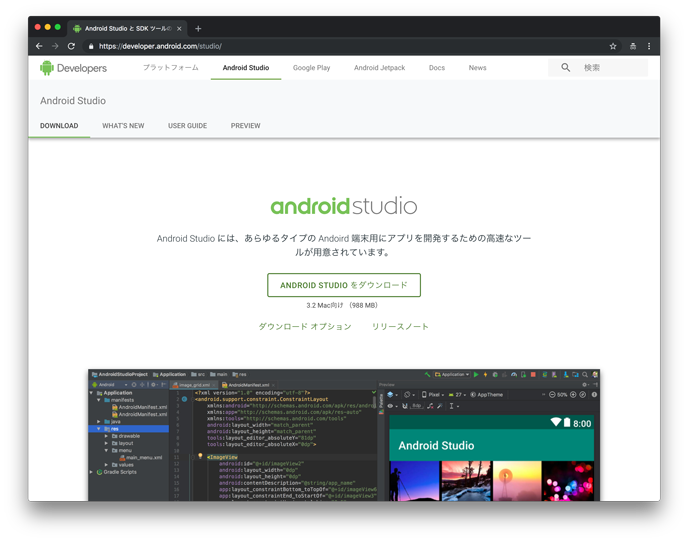This screenshot has width=688, height=541.
Task: Click the Android Studio page heading
Action: point(73,100)
